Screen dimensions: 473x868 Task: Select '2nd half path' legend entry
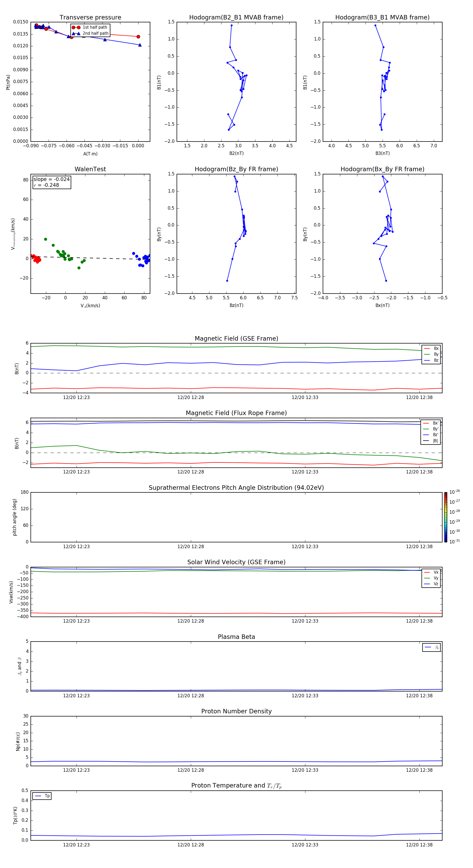point(90,33)
